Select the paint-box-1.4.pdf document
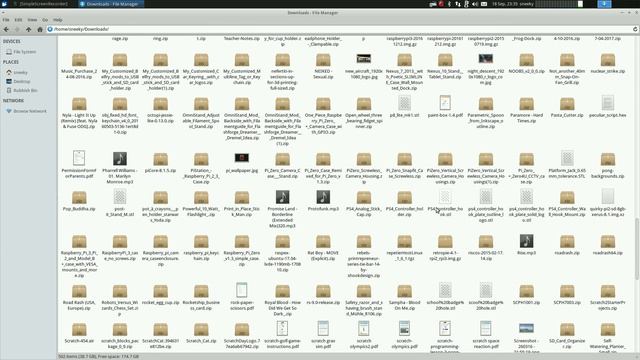 [445, 103]
